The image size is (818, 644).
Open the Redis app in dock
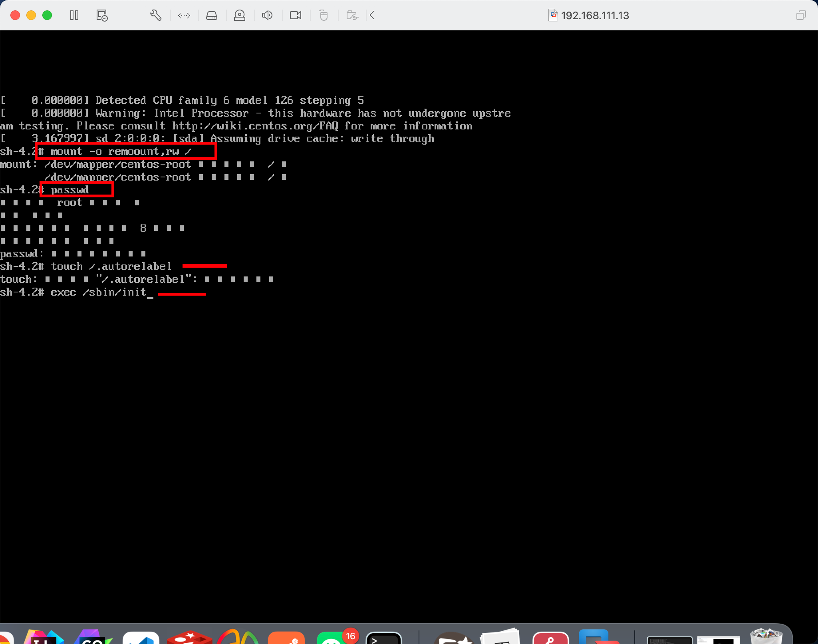tap(190, 638)
